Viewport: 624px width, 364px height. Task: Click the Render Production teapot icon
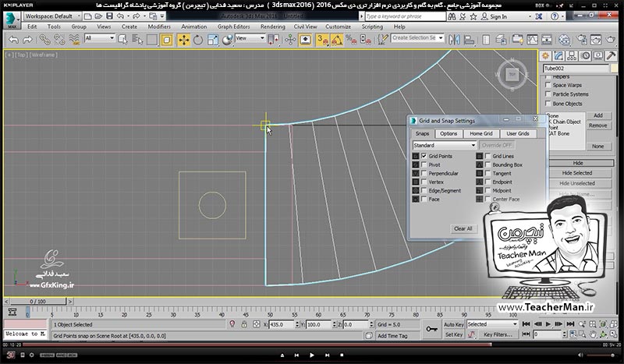[x=611, y=40]
